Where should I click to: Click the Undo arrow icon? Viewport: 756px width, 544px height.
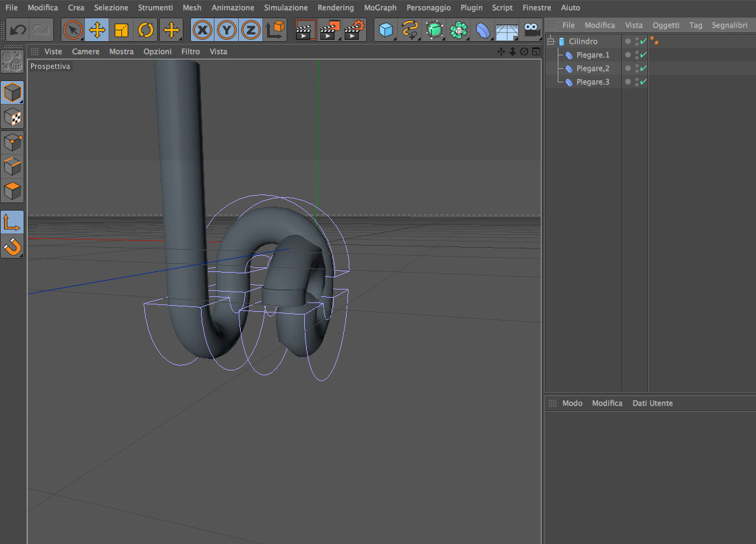18,30
